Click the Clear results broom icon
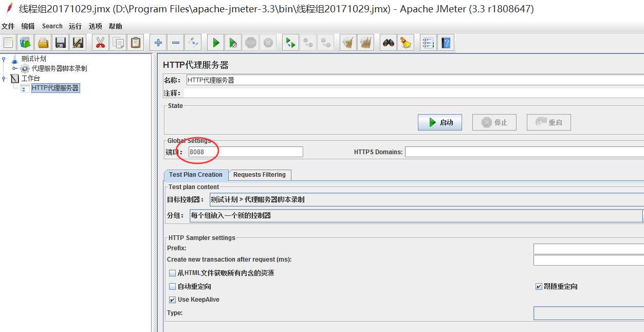 click(348, 43)
